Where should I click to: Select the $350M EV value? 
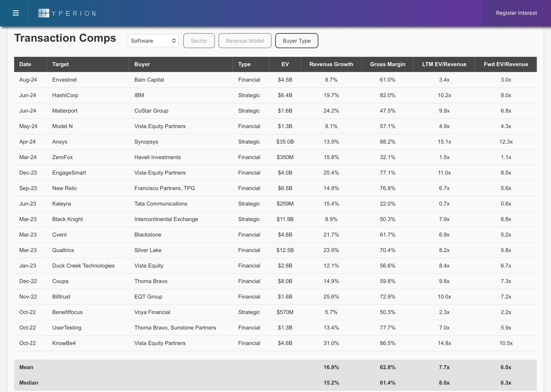(285, 157)
